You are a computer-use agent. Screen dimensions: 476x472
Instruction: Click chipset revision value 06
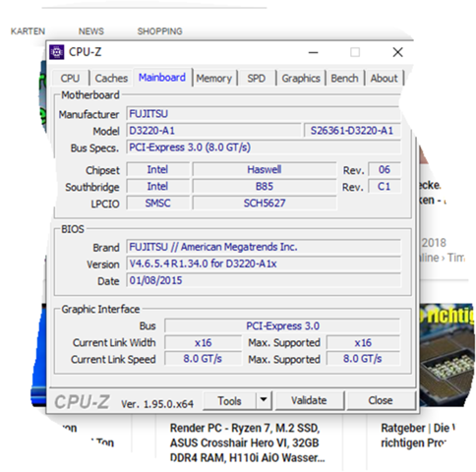click(385, 169)
